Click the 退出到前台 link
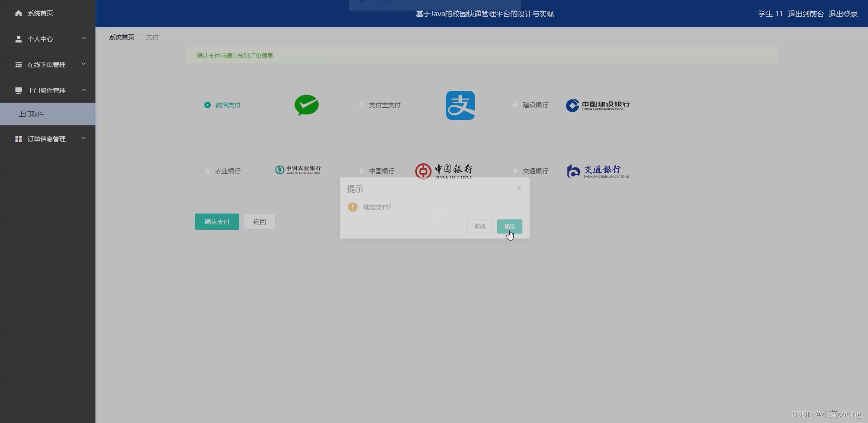The height and width of the screenshot is (423, 868). click(806, 14)
